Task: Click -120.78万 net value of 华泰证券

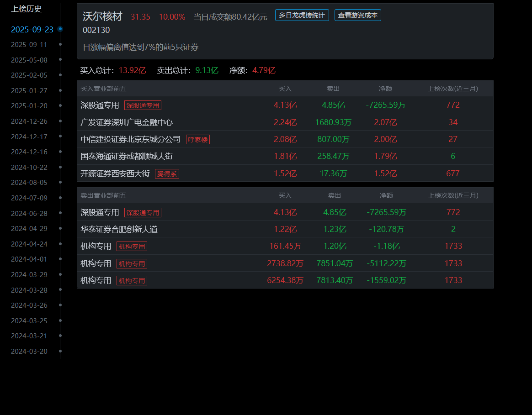Action: click(387, 229)
